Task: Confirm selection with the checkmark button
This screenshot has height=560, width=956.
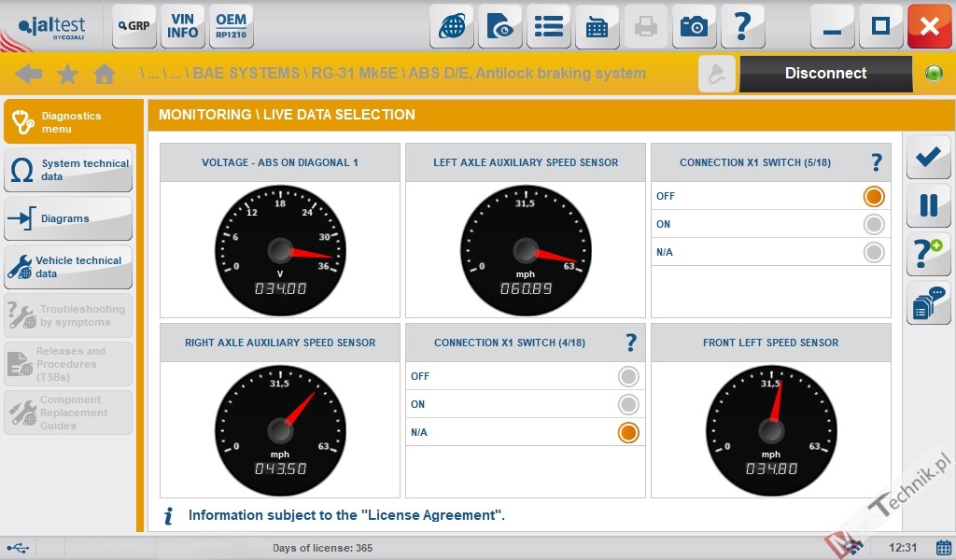Action: tap(928, 157)
